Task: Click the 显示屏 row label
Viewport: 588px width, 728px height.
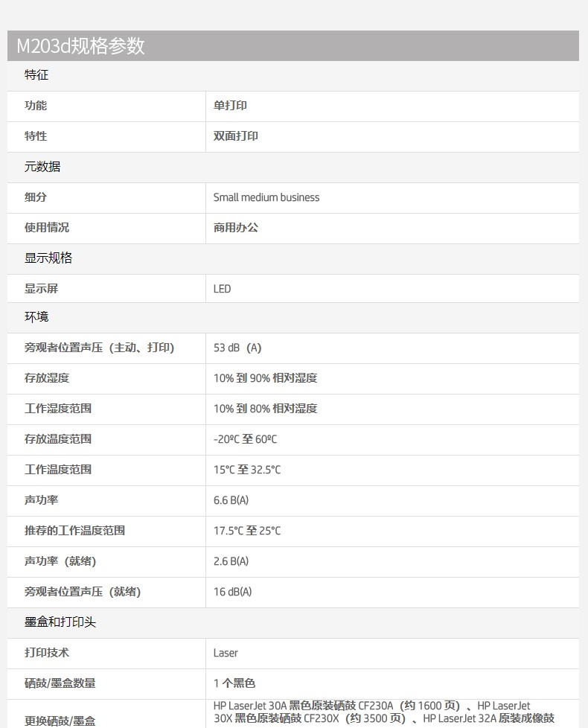Action: pos(41,289)
